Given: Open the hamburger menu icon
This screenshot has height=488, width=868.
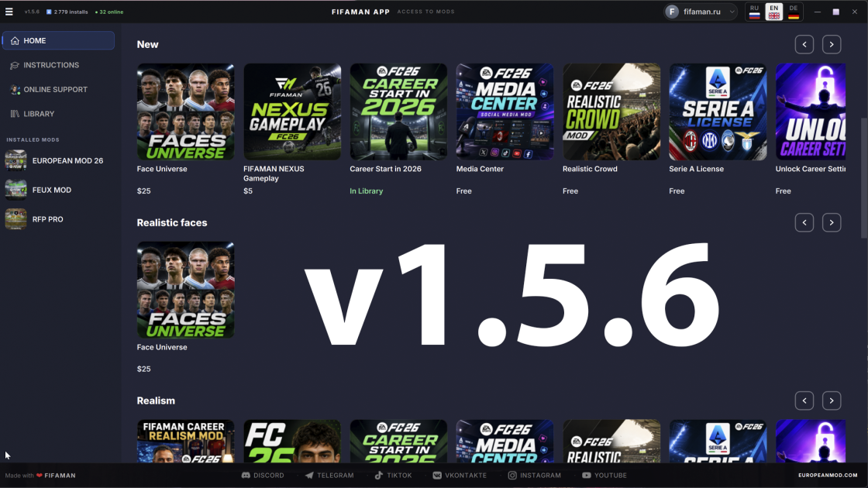Looking at the screenshot, I should [x=9, y=12].
